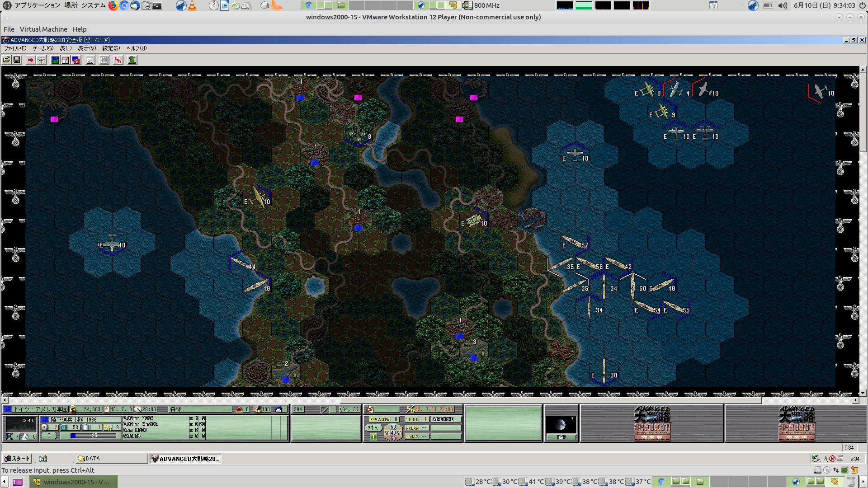Click the blue-red overlapping squares icon
This screenshot has width=868, height=488.
[x=76, y=60]
